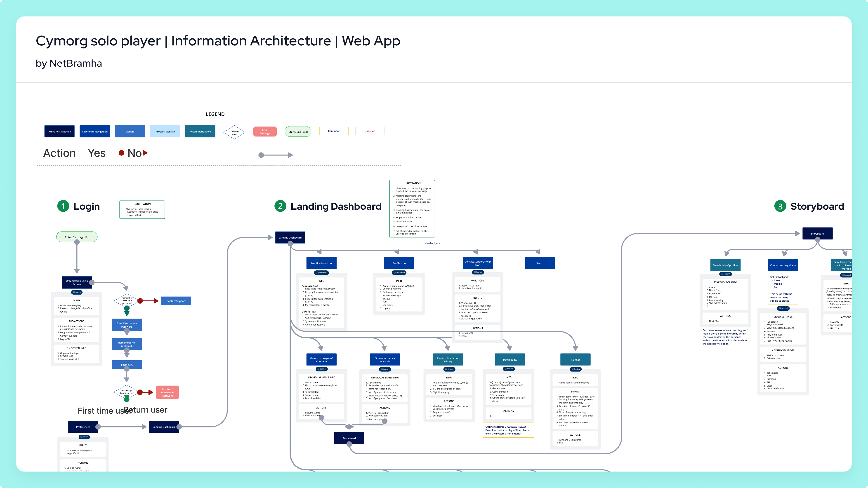Click Drop-down badge under Profile Icon
The image size is (868, 488).
click(x=399, y=272)
